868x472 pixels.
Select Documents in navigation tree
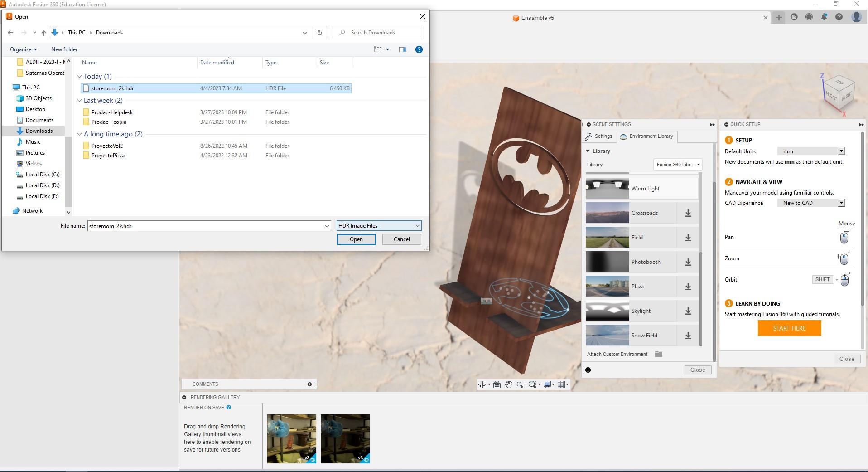(39, 120)
